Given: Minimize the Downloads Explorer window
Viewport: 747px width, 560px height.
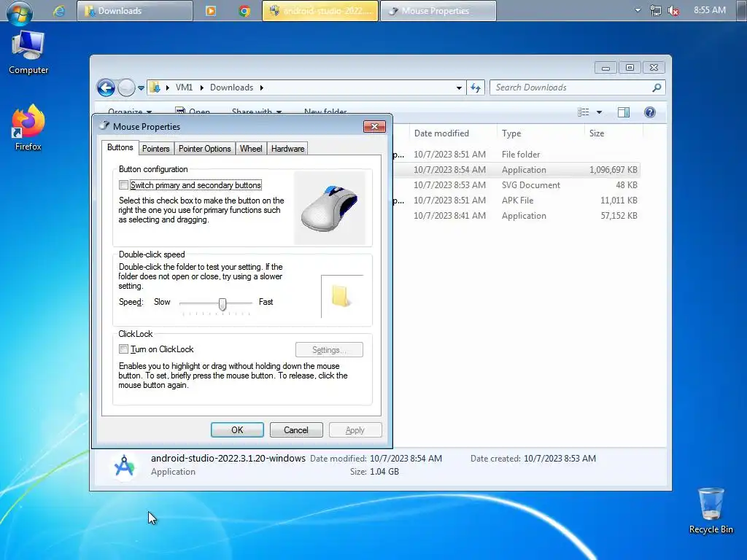Looking at the screenshot, I should pyautogui.click(x=605, y=68).
